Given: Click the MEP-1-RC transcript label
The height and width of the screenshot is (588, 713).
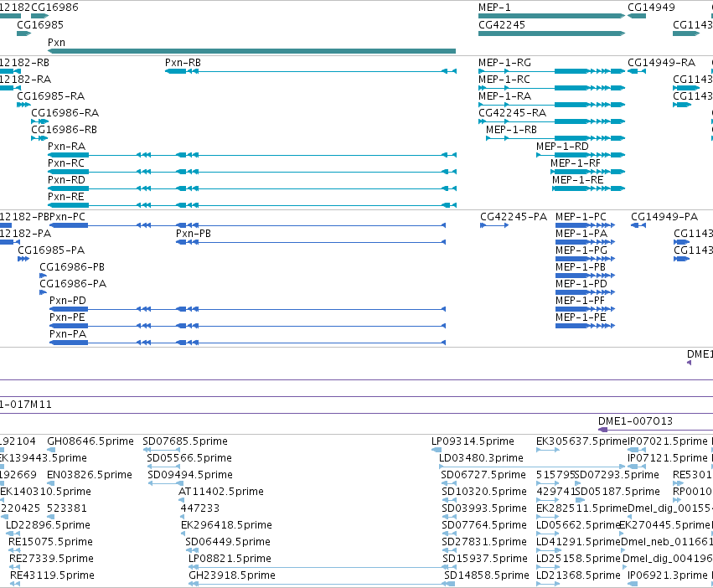Looking at the screenshot, I should coord(504,80).
